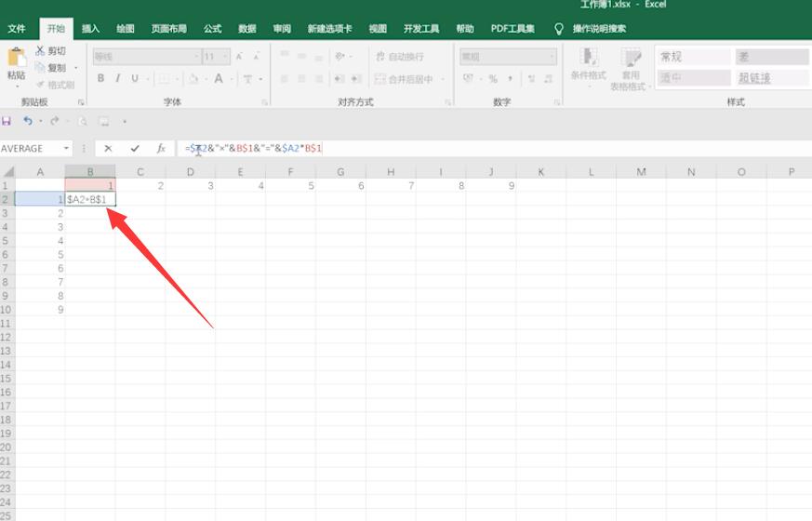Open Format as Table (套用表格格式)
The image size is (812, 521).
click(x=631, y=69)
